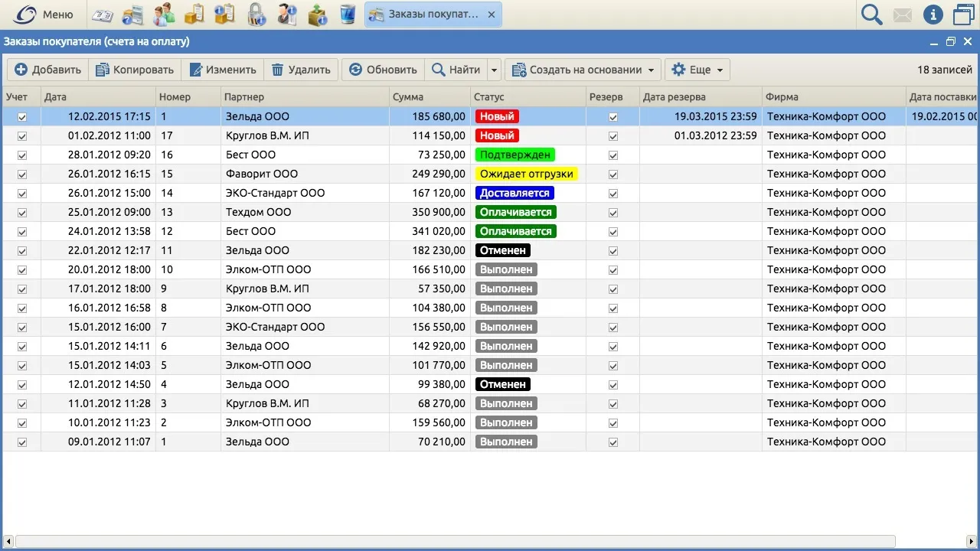The image size is (980, 551).
Task: Open the windows list icon
Action: 964,15
